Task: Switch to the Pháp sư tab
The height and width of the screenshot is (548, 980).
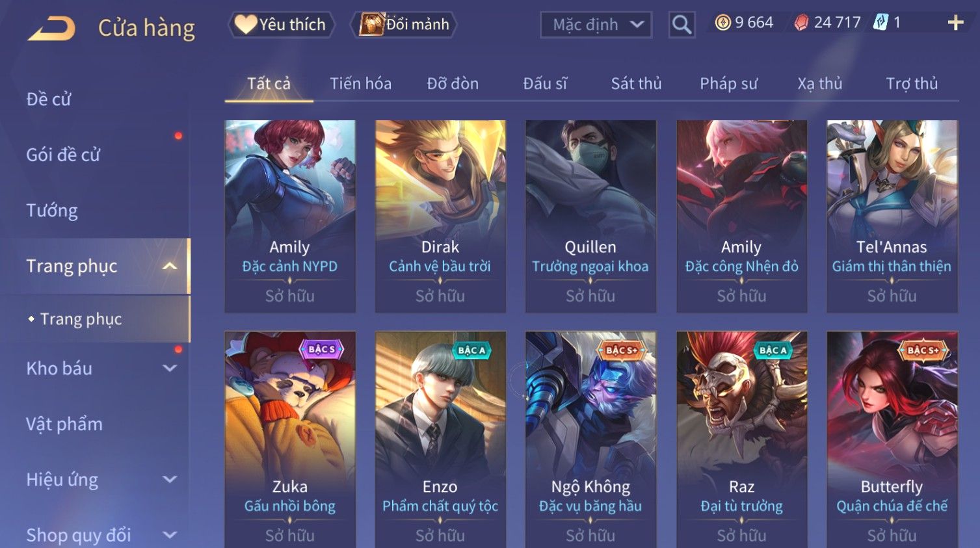Action: click(728, 84)
